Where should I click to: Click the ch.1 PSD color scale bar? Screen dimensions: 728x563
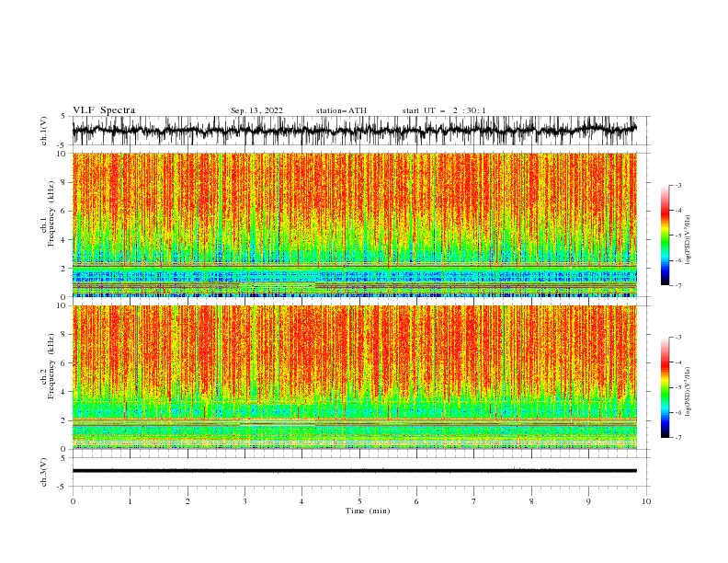coord(665,236)
